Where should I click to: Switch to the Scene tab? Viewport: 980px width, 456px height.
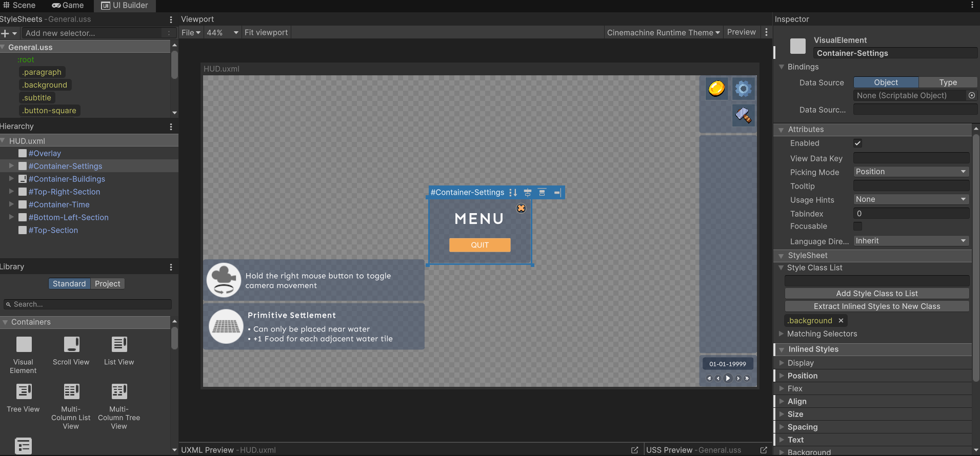(19, 6)
